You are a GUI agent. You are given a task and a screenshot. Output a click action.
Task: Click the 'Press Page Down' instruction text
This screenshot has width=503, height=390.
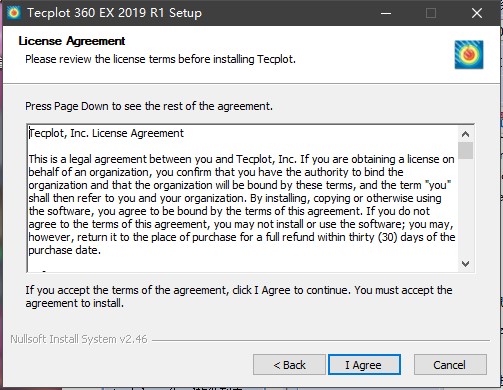pyautogui.click(x=149, y=106)
